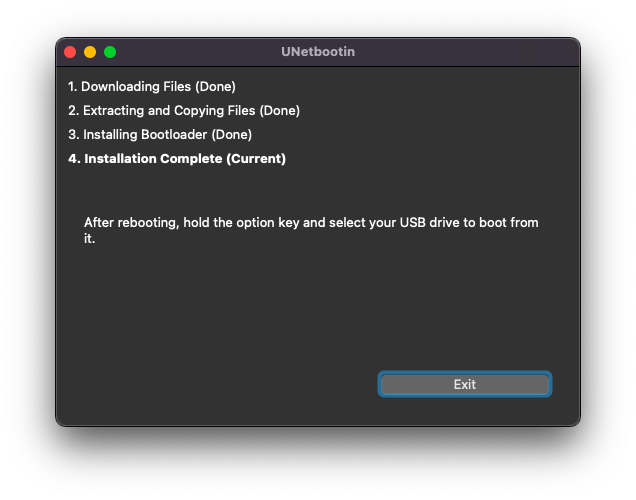This screenshot has height=500, width=636.
Task: Click "(Current)" beside Installation Complete
Action: 256,159
